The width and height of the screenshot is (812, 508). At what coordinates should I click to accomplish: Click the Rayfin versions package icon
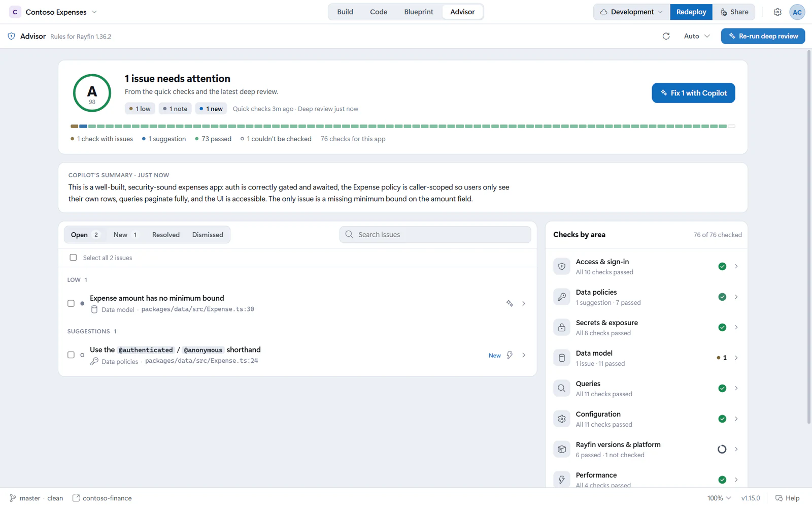pos(562,449)
